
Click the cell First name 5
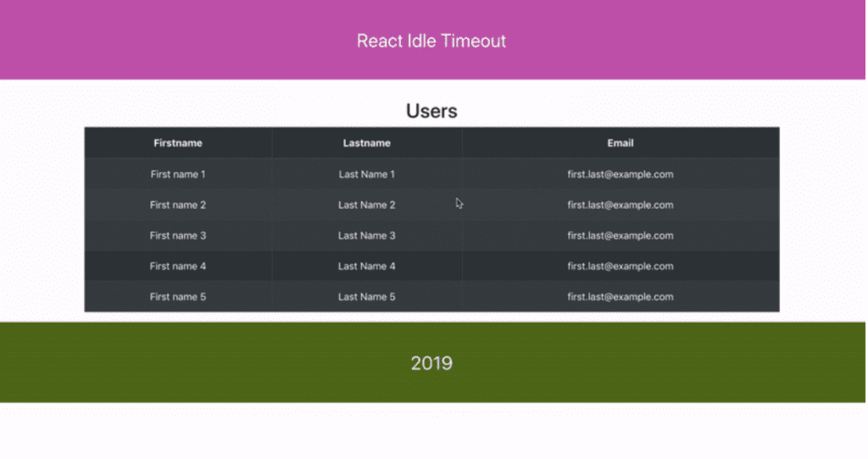tap(178, 297)
